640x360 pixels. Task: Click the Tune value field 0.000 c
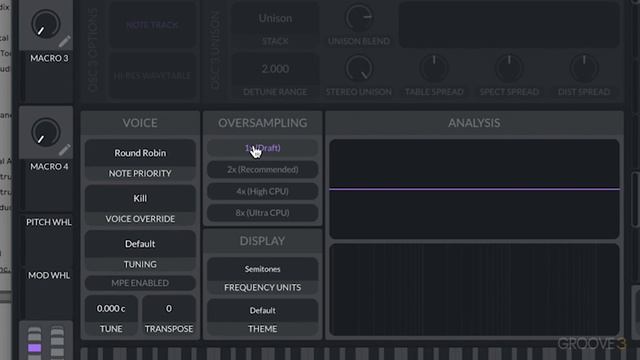[x=111, y=309]
